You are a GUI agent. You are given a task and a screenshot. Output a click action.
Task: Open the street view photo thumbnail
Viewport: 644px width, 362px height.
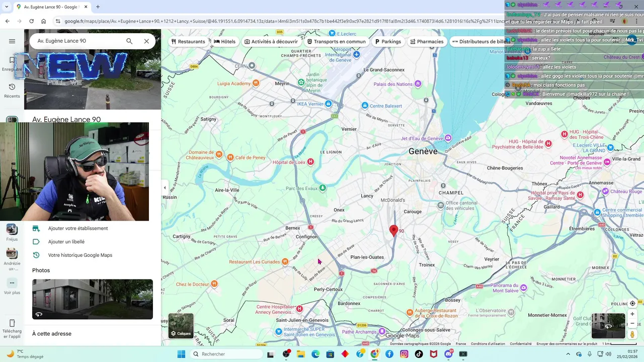[93, 299]
